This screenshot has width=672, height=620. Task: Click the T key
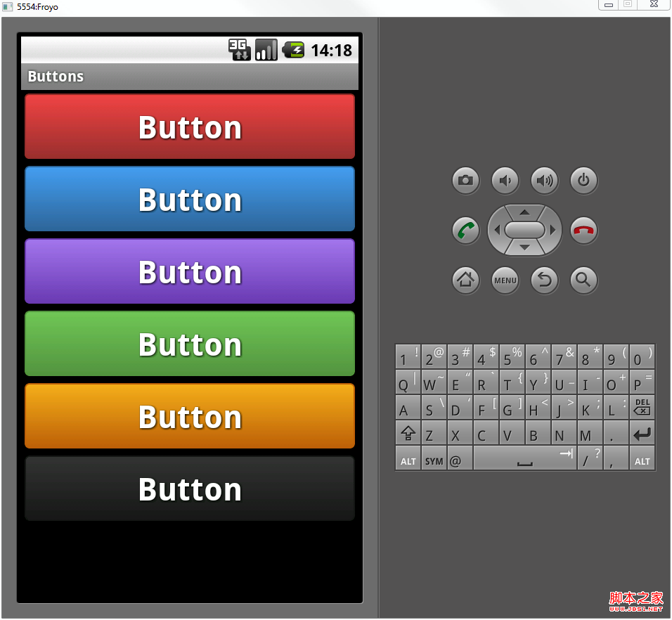(512, 382)
